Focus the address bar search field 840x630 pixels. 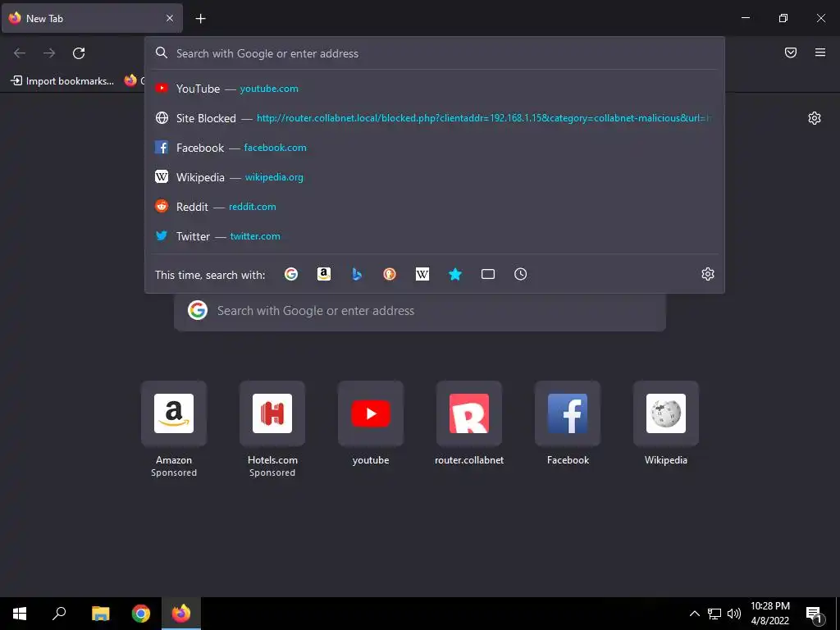pos(435,53)
